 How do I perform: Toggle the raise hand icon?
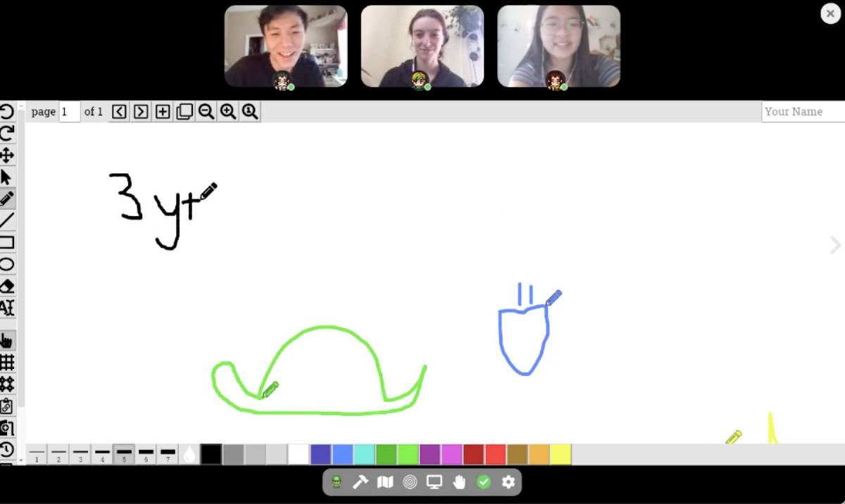[459, 482]
